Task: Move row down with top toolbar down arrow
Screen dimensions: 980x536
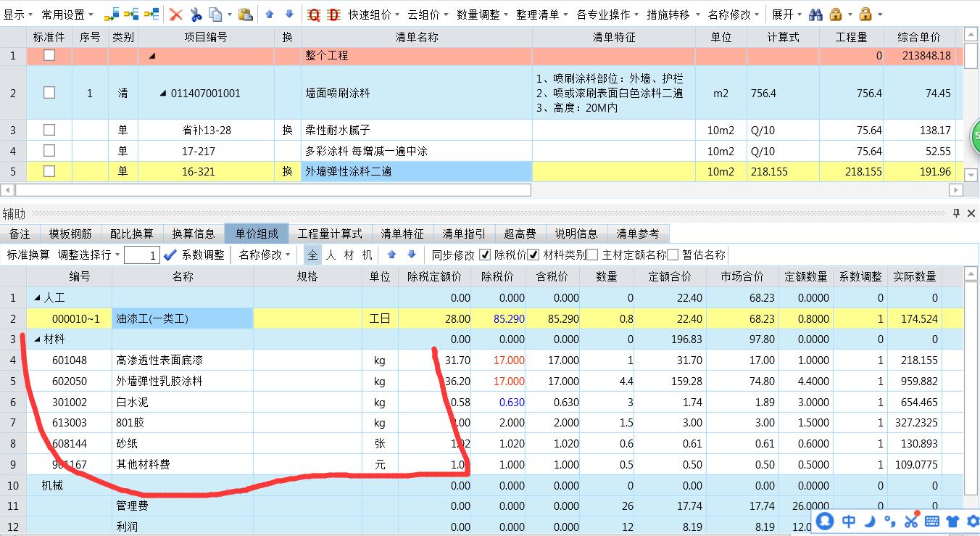Action: coord(289,15)
